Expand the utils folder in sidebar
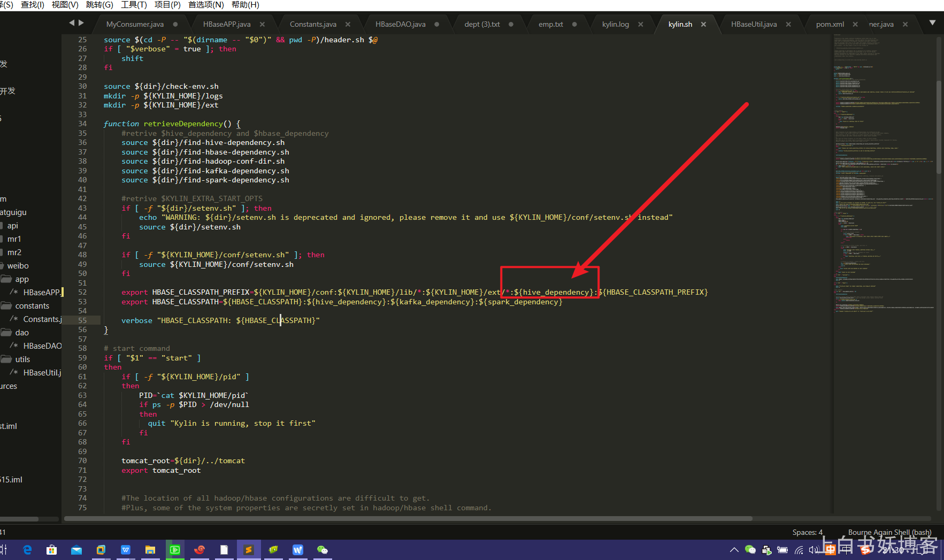 [16, 359]
